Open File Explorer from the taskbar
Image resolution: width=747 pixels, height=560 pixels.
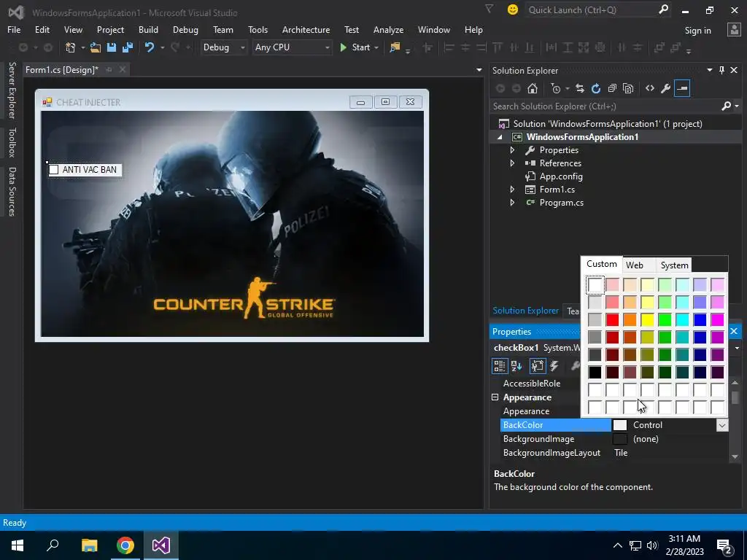89,545
